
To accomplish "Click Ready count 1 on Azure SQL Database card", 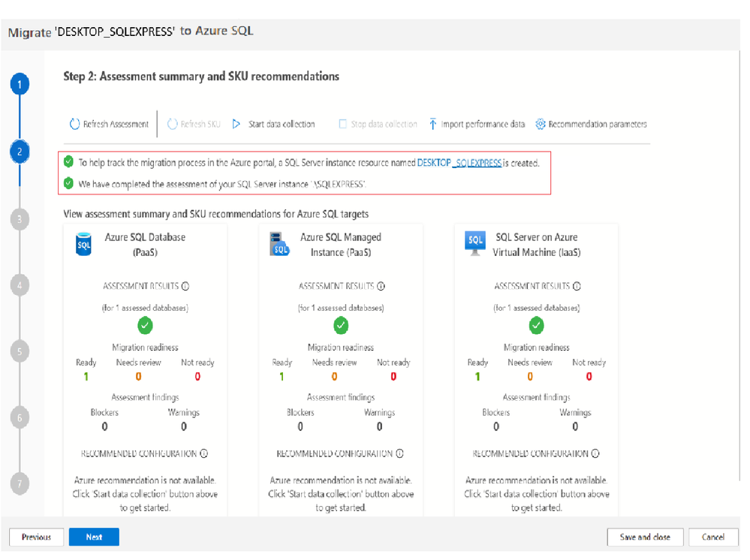I will pos(86,378).
